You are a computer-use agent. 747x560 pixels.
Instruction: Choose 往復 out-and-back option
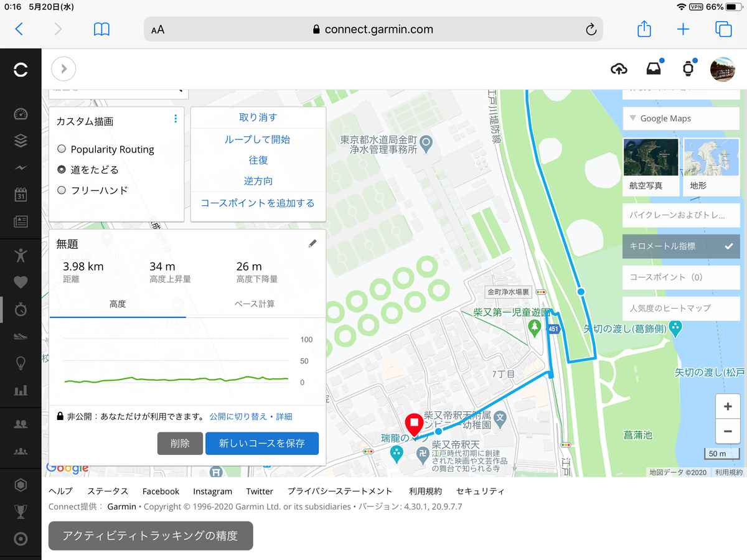click(x=258, y=161)
